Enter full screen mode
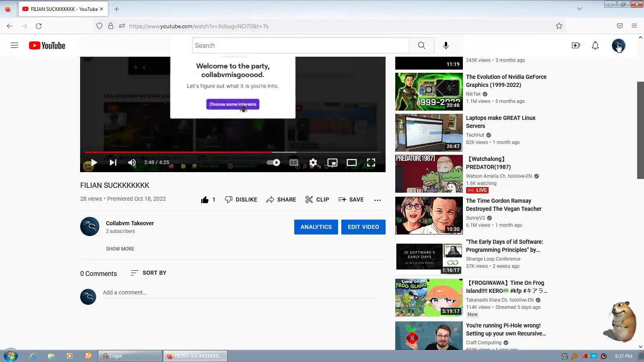The image size is (644, 362). coord(371,162)
